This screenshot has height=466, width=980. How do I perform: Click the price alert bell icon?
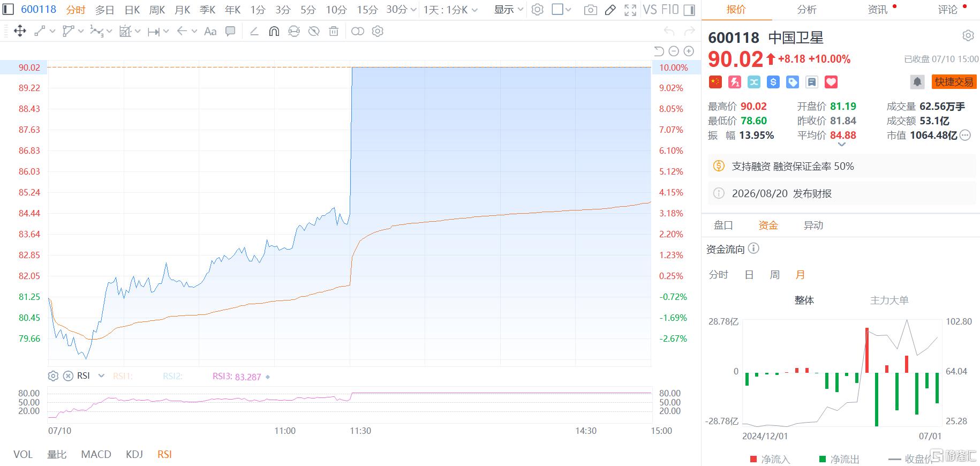coord(917,82)
